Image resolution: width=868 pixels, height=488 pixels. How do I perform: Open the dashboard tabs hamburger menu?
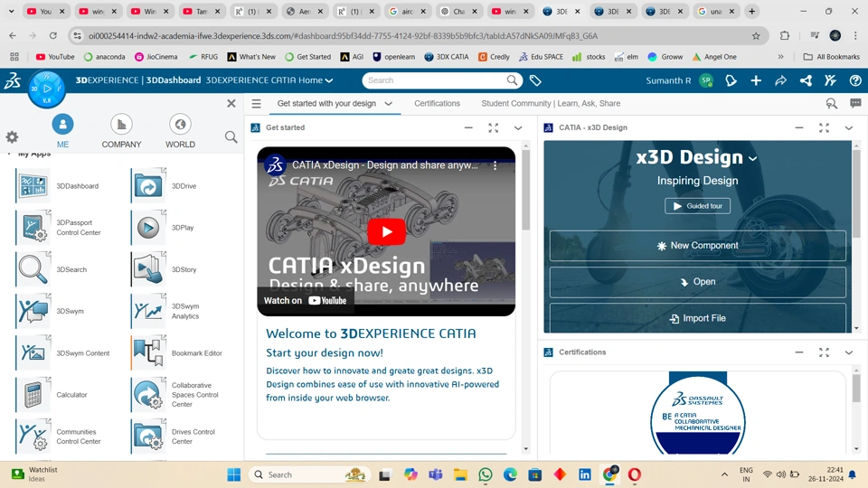[256, 103]
